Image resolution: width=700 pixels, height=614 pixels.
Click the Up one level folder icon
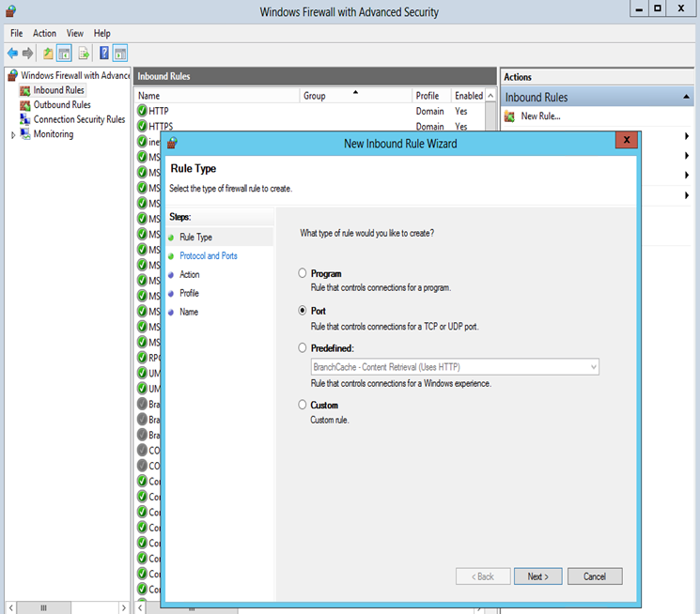click(48, 54)
